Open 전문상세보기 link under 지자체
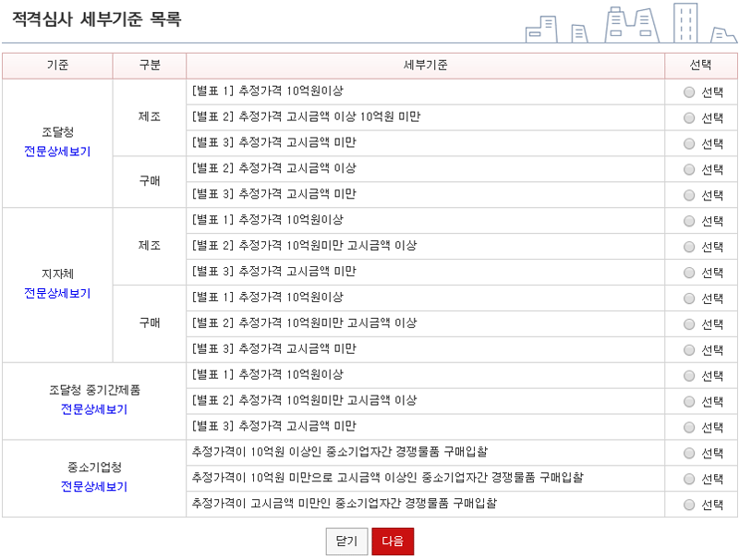This screenshot has height=560, width=739. (57, 293)
